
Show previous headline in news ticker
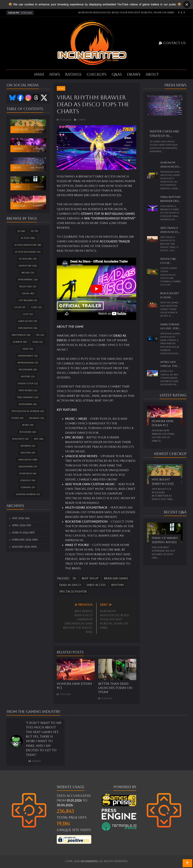[x=178, y=12]
